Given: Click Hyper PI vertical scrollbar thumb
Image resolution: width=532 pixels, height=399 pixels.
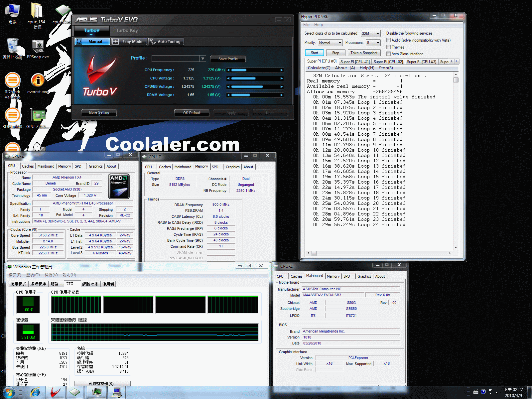Looking at the screenshot, I should coord(456,80).
